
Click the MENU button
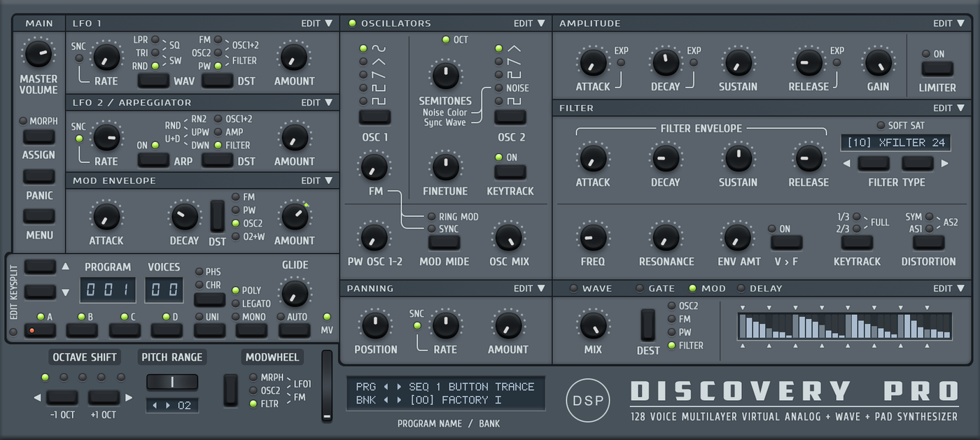[39, 215]
